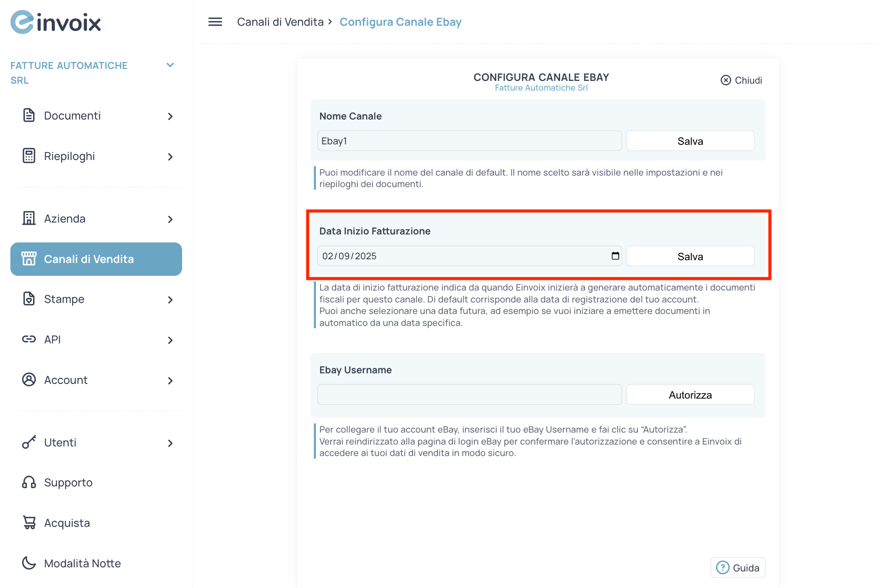This screenshot has height=588, width=883.
Task: Expand the Utenti section
Action: 171,443
